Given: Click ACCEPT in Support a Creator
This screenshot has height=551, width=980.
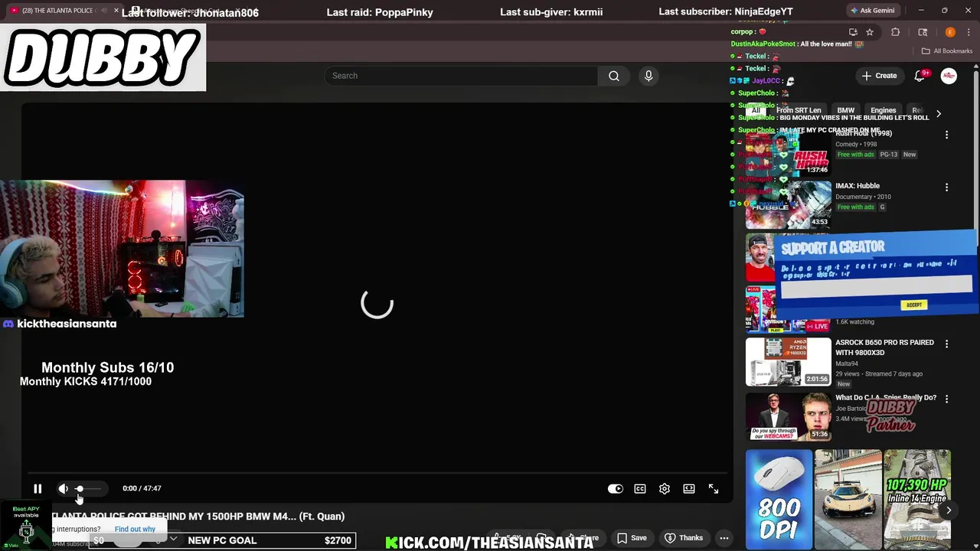Looking at the screenshot, I should [914, 305].
